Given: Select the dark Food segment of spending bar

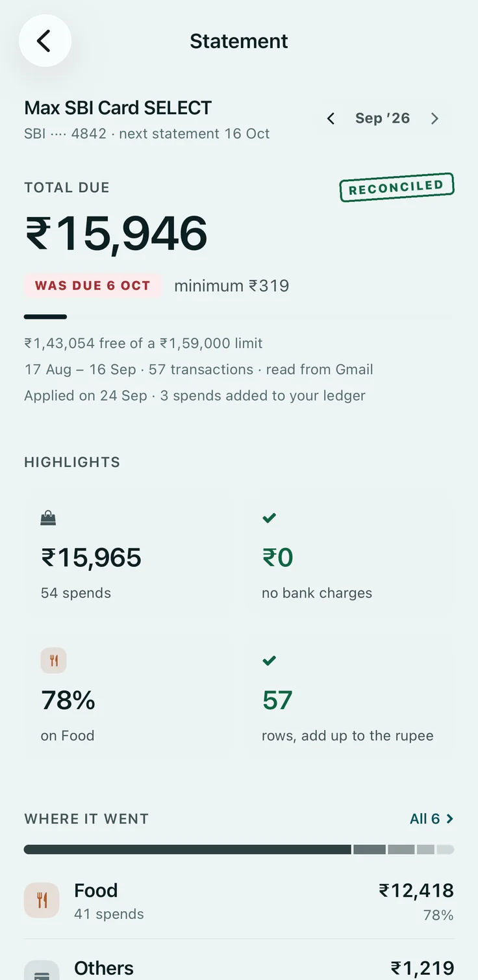Looking at the screenshot, I should [188, 849].
